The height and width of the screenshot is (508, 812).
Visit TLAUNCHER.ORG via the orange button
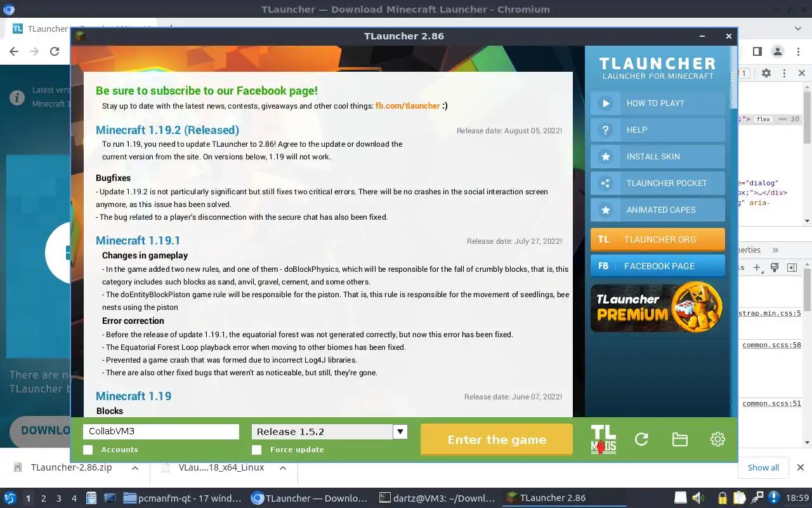point(657,239)
